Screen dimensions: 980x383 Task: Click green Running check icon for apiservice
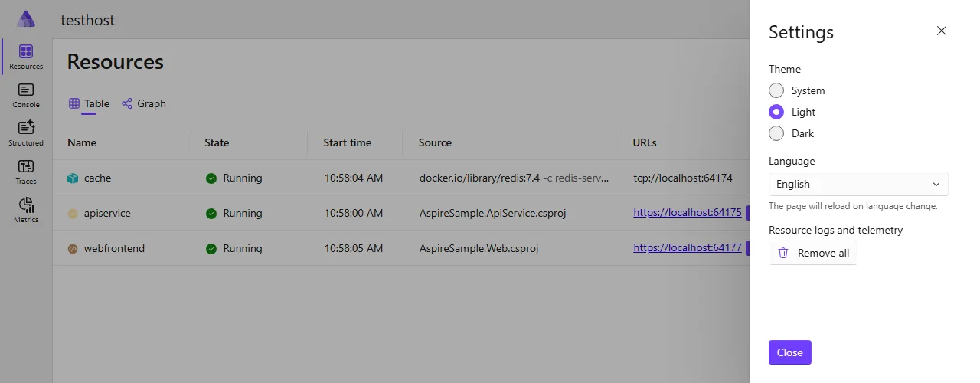click(x=211, y=214)
